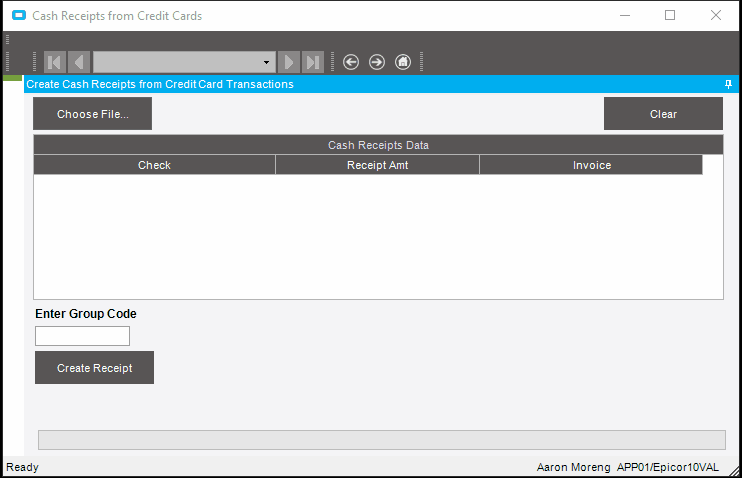Click the back arrow circle icon

[351, 62]
